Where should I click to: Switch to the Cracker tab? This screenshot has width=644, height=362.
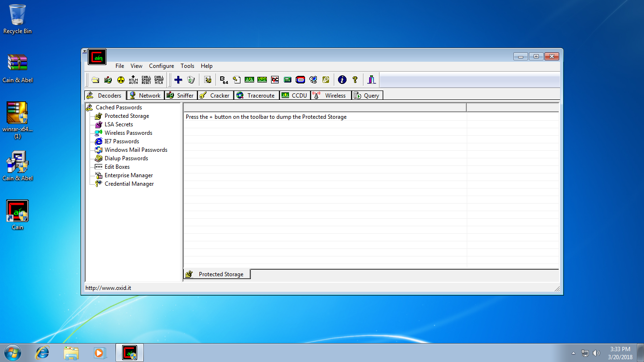(x=215, y=95)
